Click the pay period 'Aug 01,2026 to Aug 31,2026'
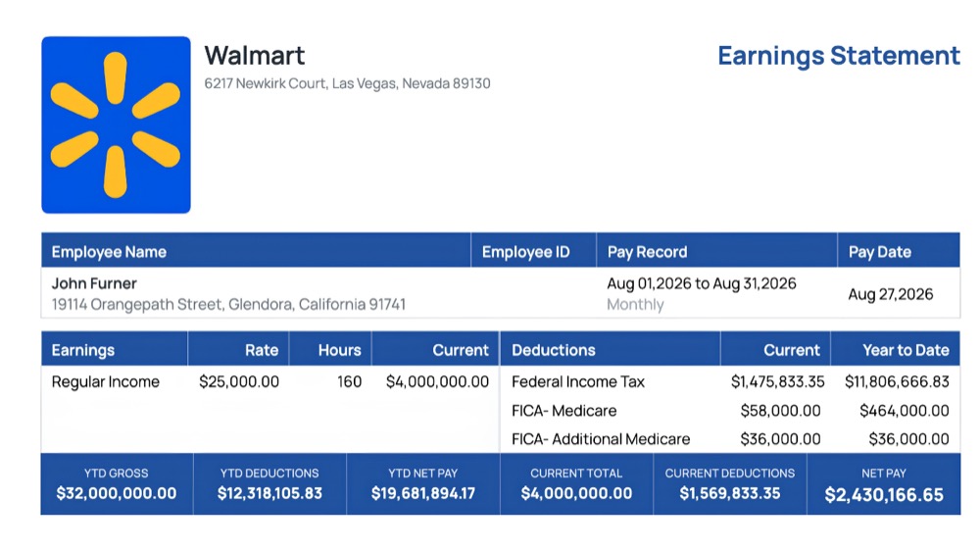Screen dimensions: 980x551 [x=702, y=283]
